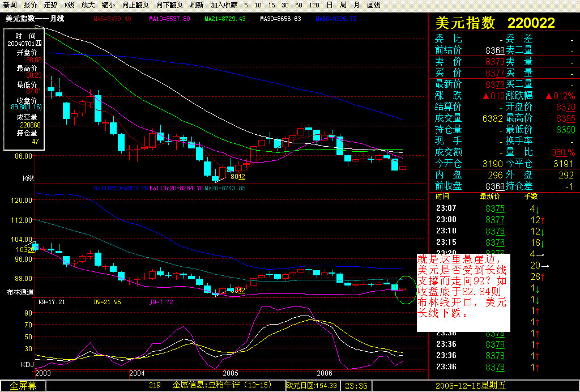This screenshot has height=392, width=580.
Task: Click 放大 to zoom in chart
Action: [88, 5]
